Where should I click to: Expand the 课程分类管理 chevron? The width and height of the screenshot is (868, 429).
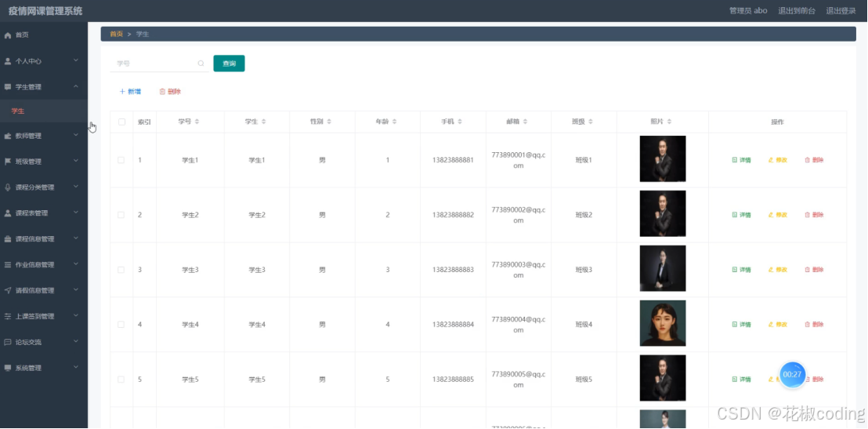(76, 186)
